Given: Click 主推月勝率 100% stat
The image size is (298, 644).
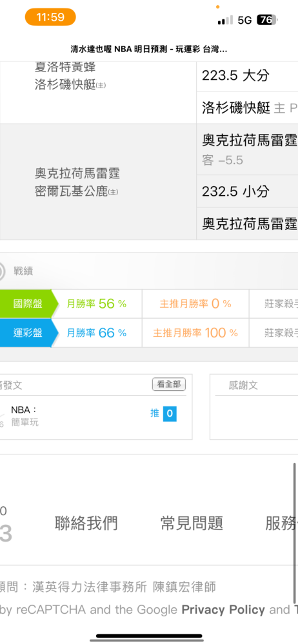Looking at the screenshot, I should (x=195, y=333).
